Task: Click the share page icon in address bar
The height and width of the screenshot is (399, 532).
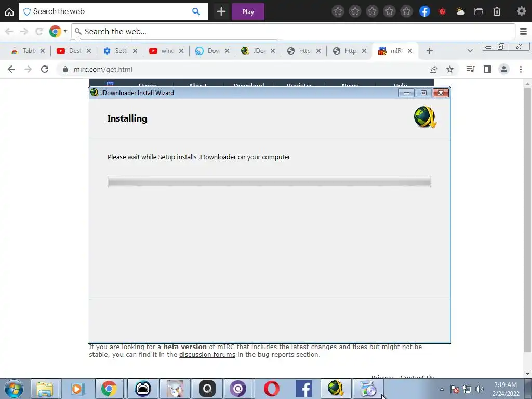Action: click(x=433, y=69)
